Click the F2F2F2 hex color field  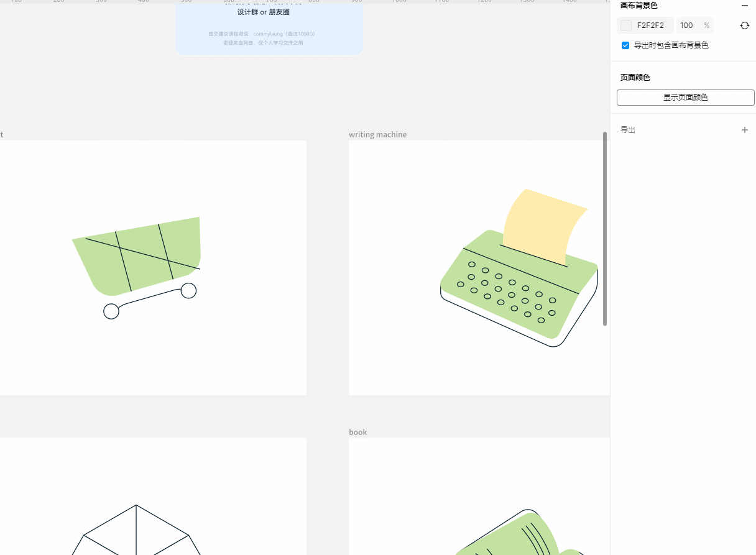tap(650, 25)
